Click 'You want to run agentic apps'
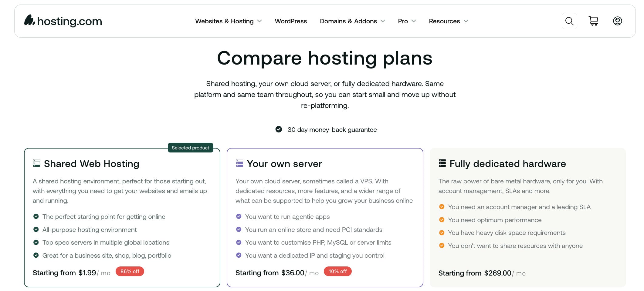This screenshot has width=644, height=291. [287, 217]
